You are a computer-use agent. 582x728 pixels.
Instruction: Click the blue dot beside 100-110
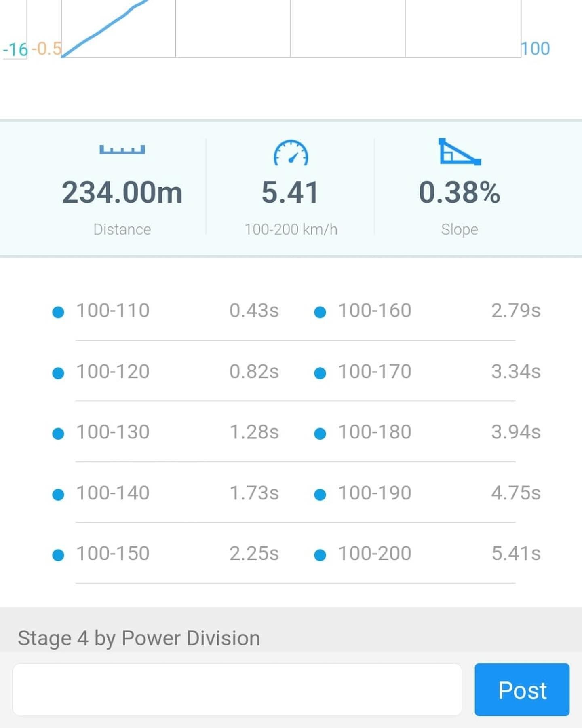point(58,312)
